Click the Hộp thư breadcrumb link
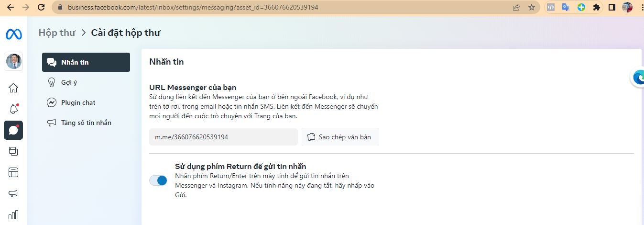This screenshot has height=225, width=644. point(57,33)
